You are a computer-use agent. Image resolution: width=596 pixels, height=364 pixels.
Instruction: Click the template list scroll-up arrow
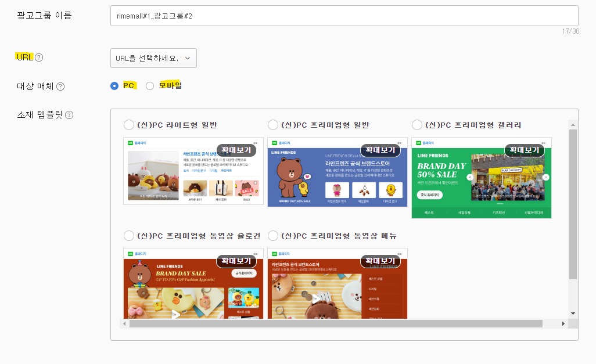(573, 125)
